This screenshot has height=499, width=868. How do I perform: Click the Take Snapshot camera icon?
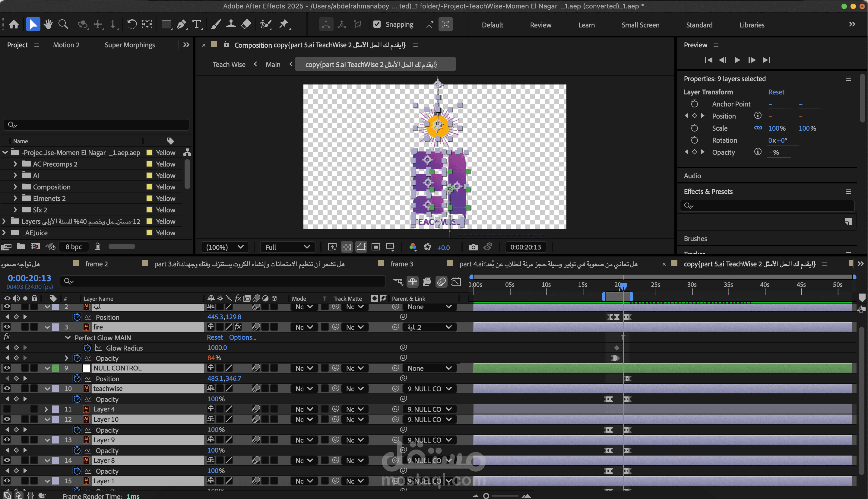473,247
